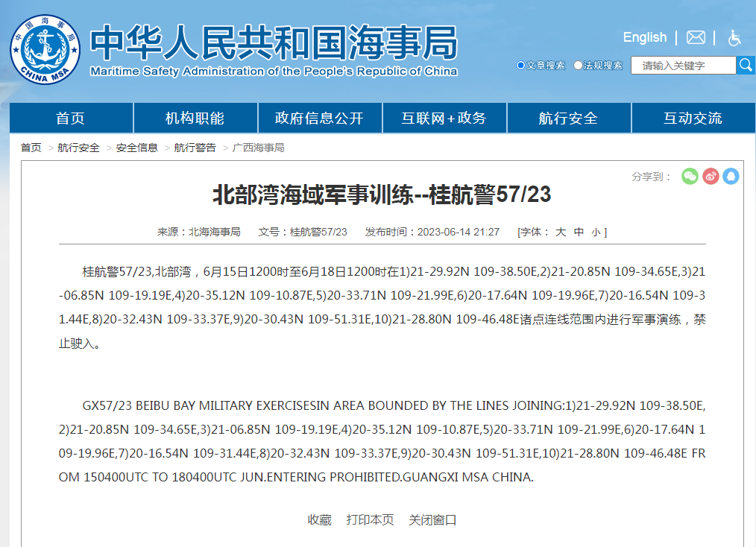Open the 政府信息公开 navigation menu
756x547 pixels.
click(320, 118)
